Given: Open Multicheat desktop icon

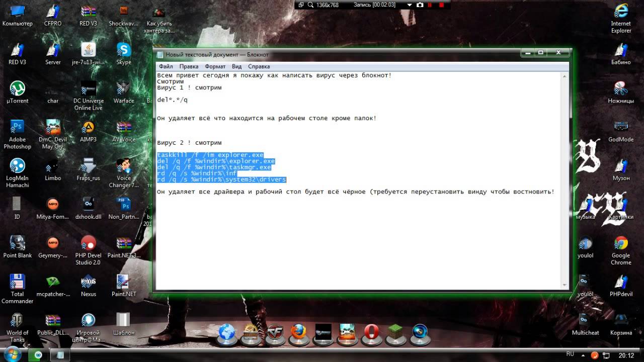Looking at the screenshot, I should pyautogui.click(x=585, y=325).
